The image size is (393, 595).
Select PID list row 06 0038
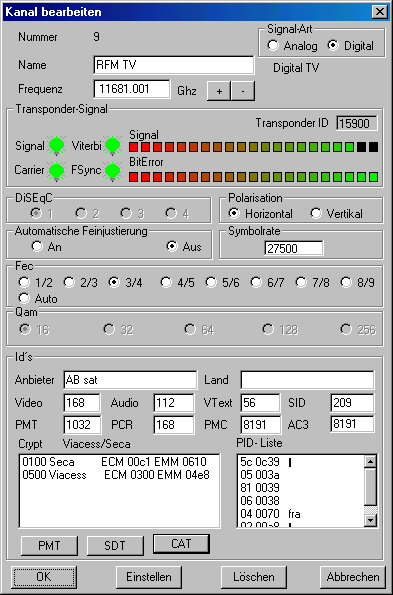pyautogui.click(x=301, y=501)
